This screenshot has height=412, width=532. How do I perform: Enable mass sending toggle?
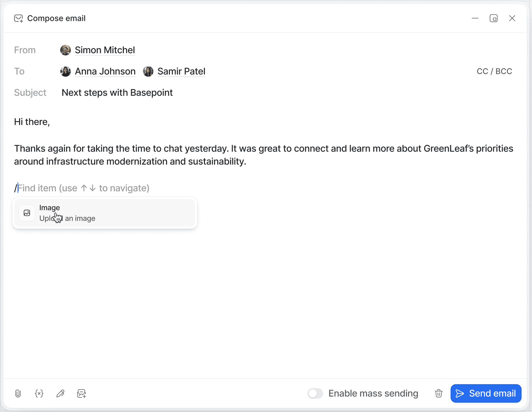pos(315,393)
